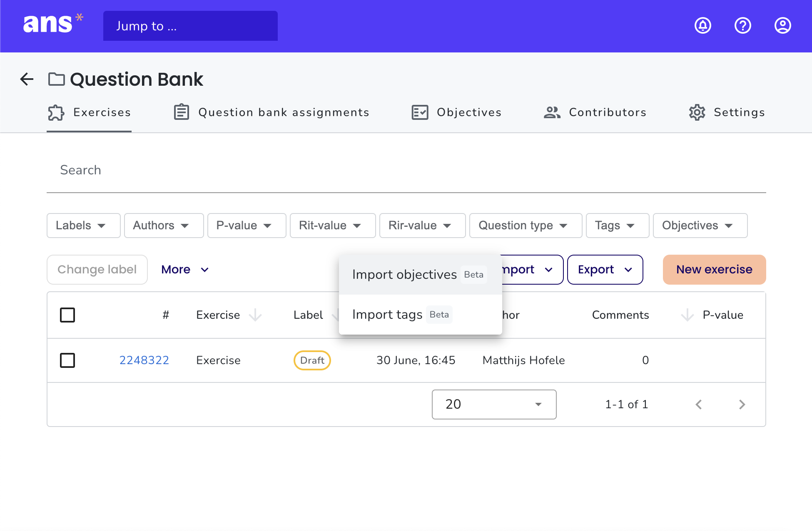Expand the Tags filter

(x=618, y=226)
